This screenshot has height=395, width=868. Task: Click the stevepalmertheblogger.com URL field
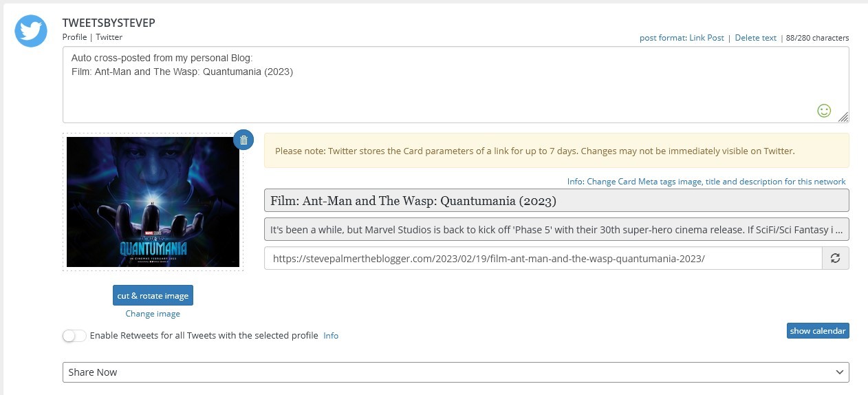[543, 258]
